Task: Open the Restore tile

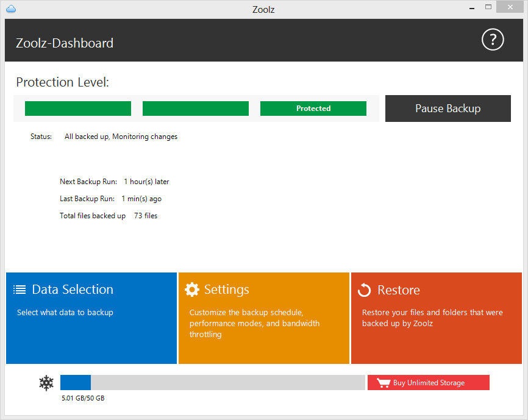Action: pos(437,318)
